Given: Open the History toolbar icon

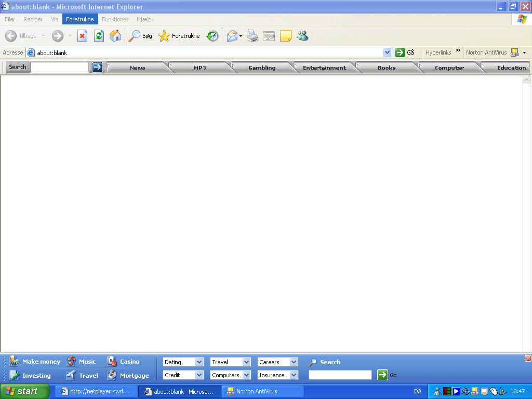Looking at the screenshot, I should coord(212,36).
